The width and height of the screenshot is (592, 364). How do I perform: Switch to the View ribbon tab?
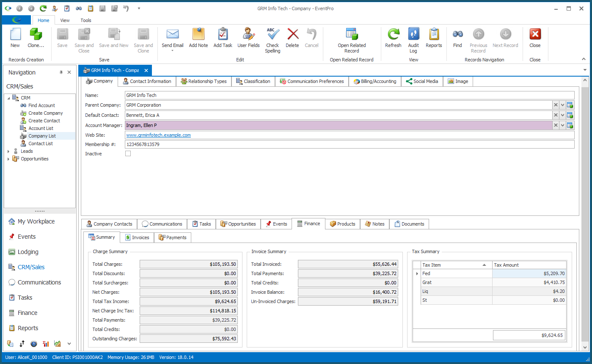pyautogui.click(x=65, y=20)
